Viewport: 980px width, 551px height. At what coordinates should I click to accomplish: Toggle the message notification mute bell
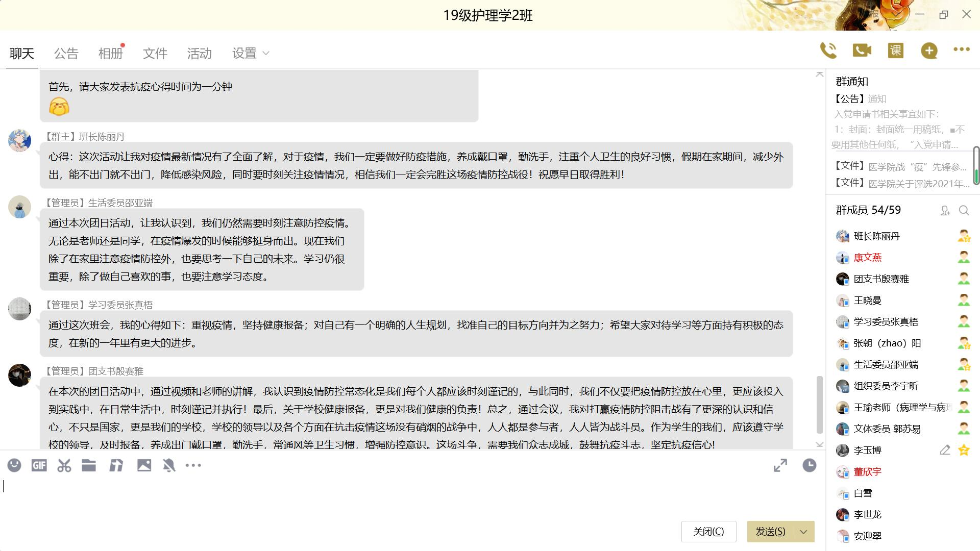click(169, 465)
